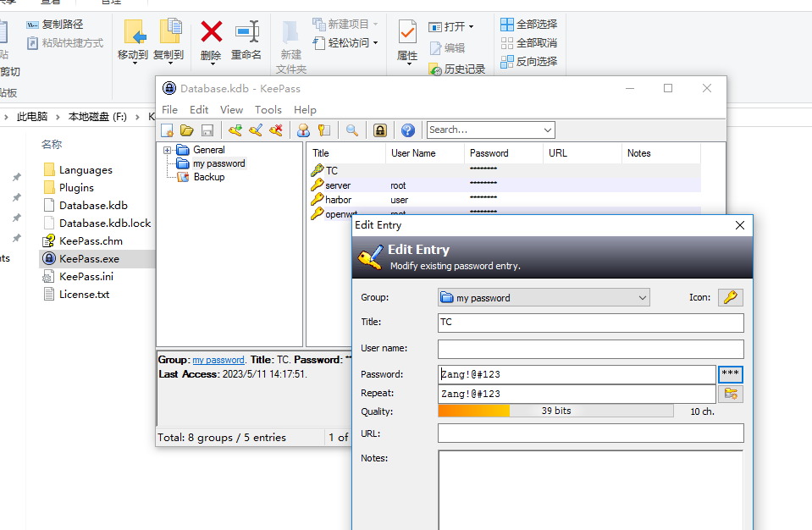Toggle password visibility with the *** button
The width and height of the screenshot is (812, 530).
click(730, 374)
